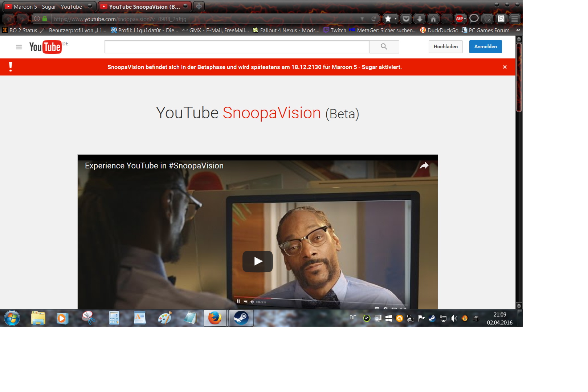Switch to Steam taskbar button

tap(241, 318)
